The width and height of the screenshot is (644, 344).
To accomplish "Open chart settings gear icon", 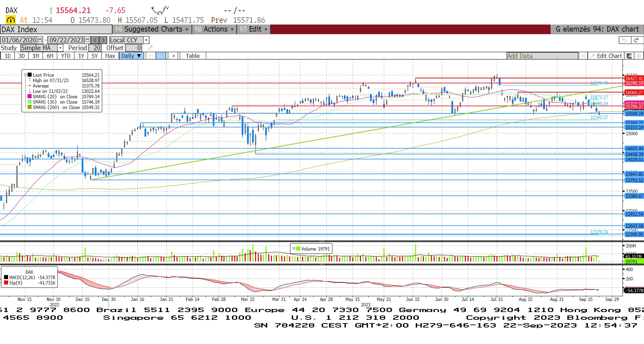I will click(x=639, y=56).
